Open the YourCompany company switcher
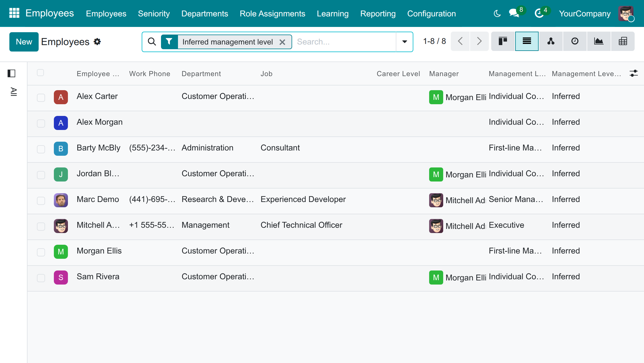 pyautogui.click(x=585, y=13)
